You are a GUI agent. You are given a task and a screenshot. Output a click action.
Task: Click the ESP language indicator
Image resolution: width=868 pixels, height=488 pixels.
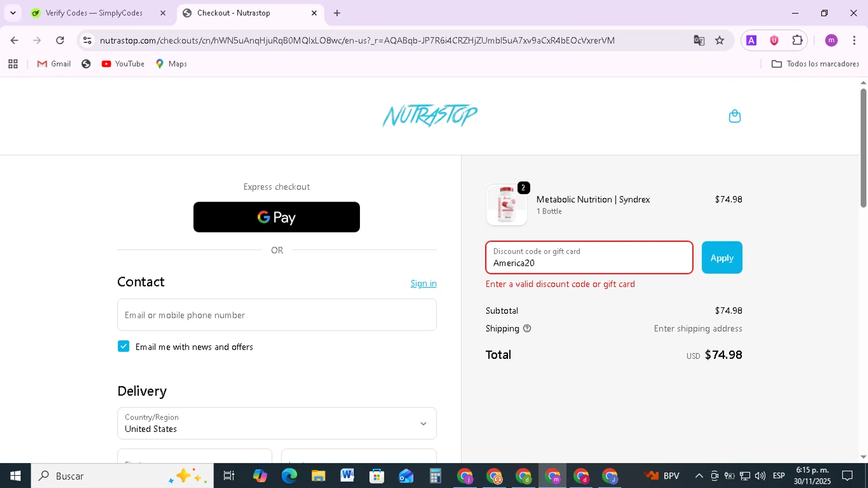[779, 476]
